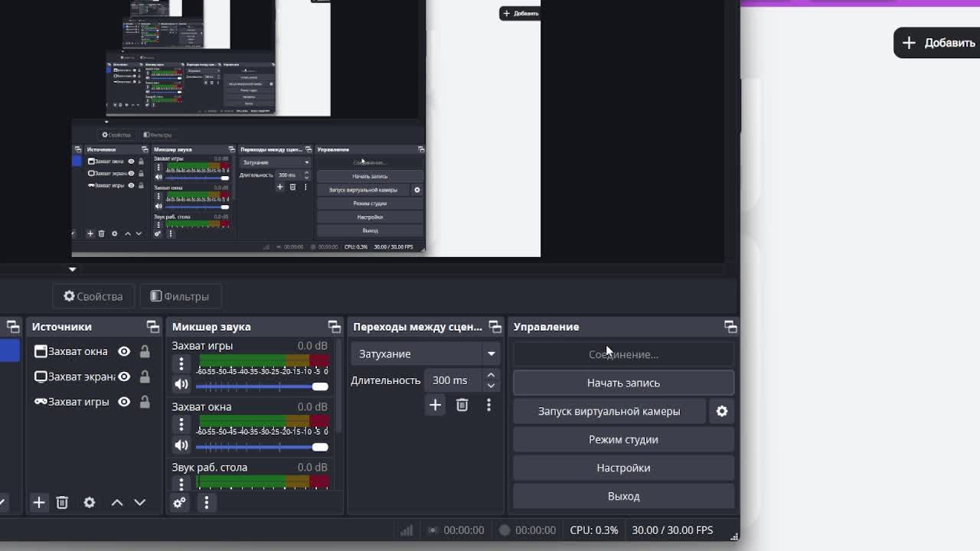Adjust the Захват окна volume slider
The image size is (980, 551).
pos(262,447)
